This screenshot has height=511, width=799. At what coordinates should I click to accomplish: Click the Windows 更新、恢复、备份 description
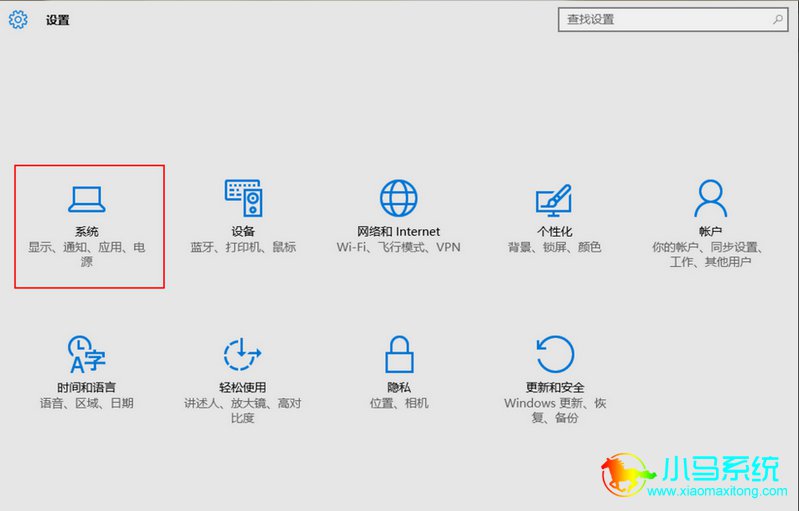point(555,410)
